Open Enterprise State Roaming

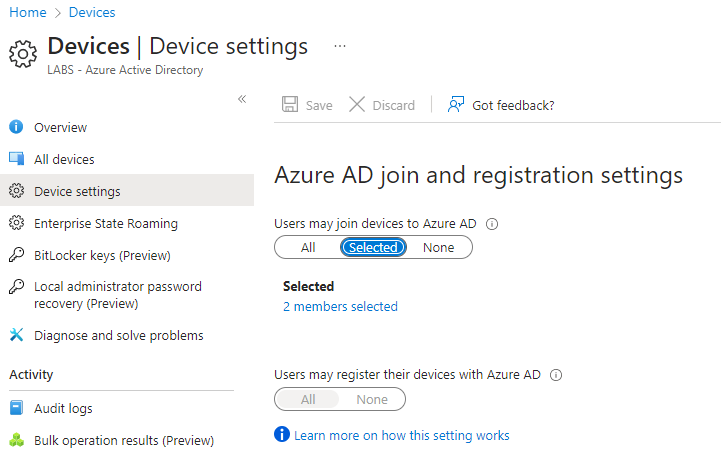pos(106,223)
